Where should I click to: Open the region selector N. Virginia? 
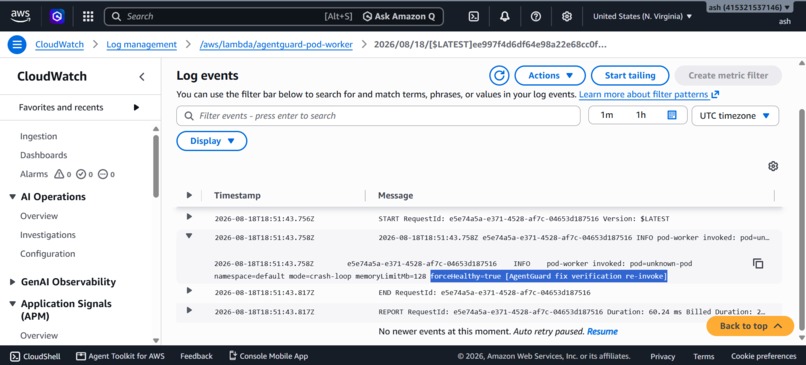(x=643, y=16)
